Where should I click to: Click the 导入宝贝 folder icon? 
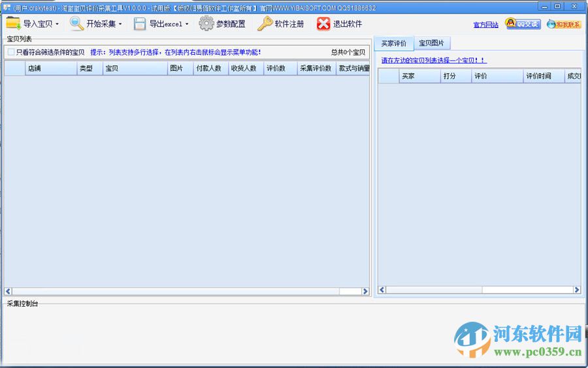pyautogui.click(x=13, y=23)
